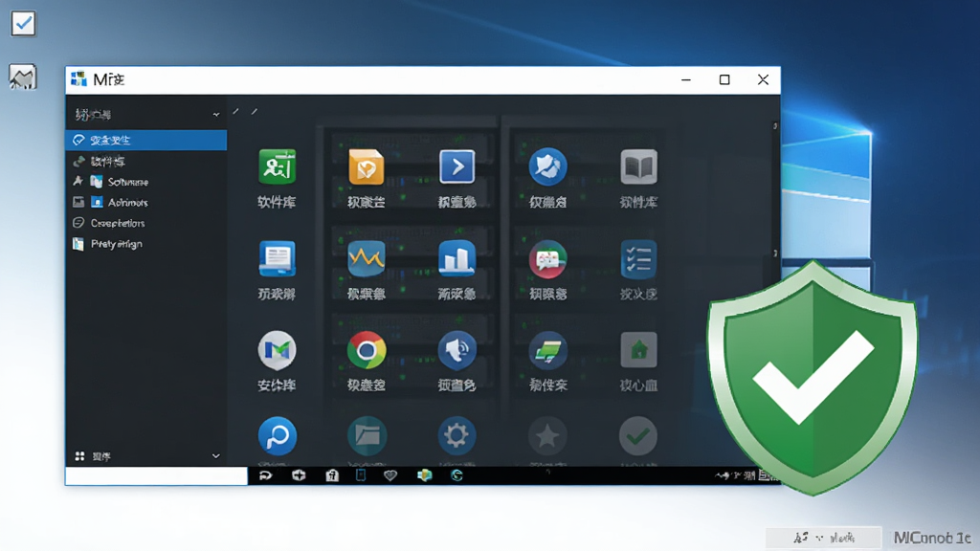
Task: Open the blue bar chart app icon
Action: pyautogui.click(x=457, y=258)
